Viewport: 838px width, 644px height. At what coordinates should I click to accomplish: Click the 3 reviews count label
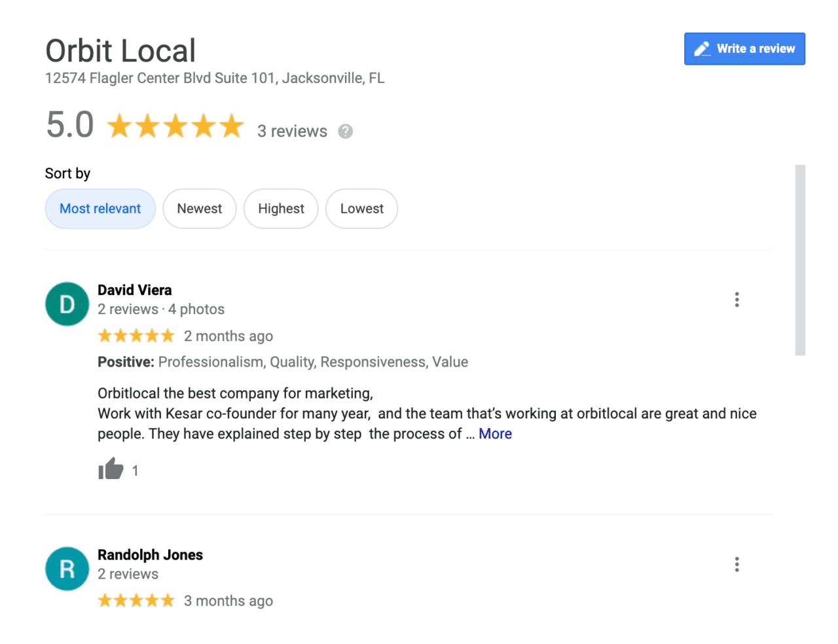[x=292, y=131]
